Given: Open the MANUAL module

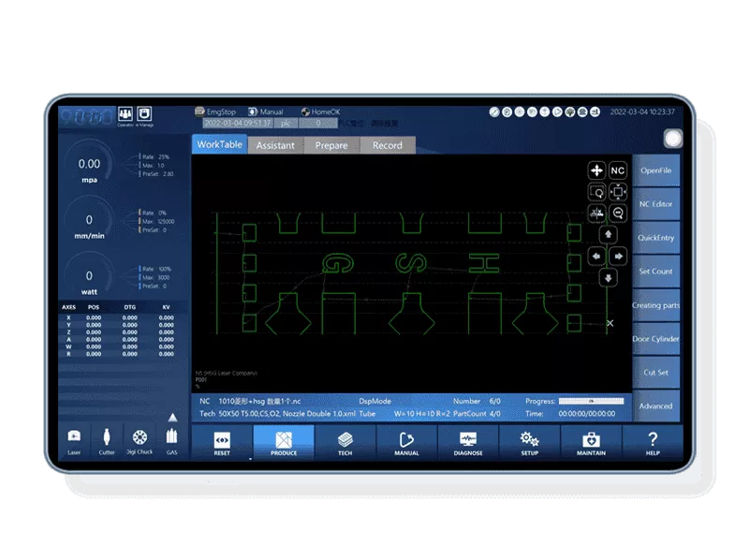Looking at the screenshot, I should tap(406, 443).
